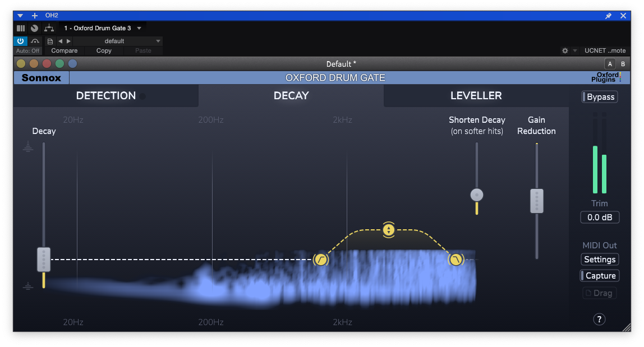Click the greyed Drag button
The height and width of the screenshot is (347, 644).
click(x=600, y=293)
